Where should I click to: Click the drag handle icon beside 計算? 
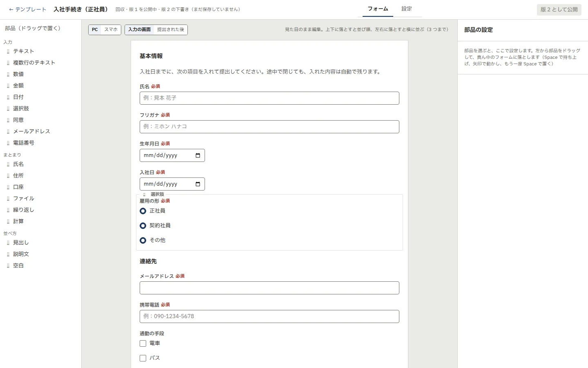point(8,222)
